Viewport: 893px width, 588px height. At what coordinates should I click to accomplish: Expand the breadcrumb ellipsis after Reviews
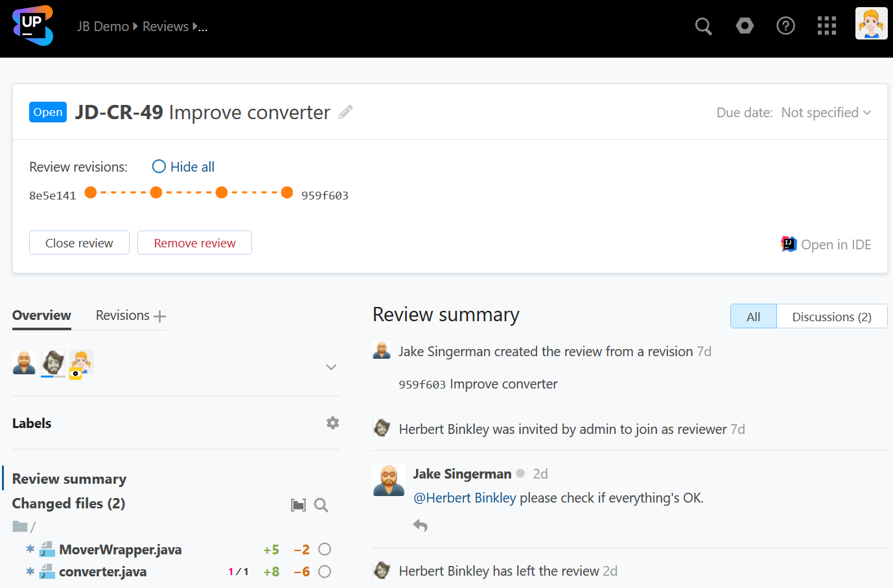point(202,27)
